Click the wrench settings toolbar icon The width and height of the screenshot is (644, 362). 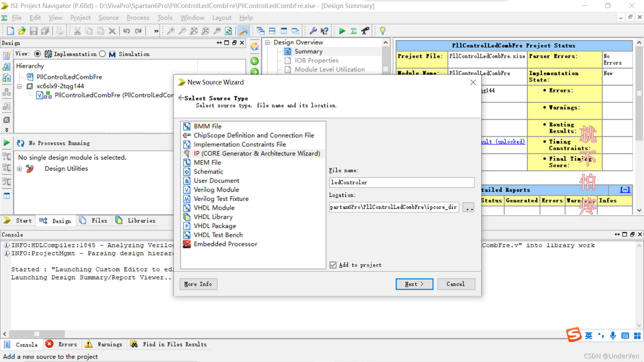313,31
